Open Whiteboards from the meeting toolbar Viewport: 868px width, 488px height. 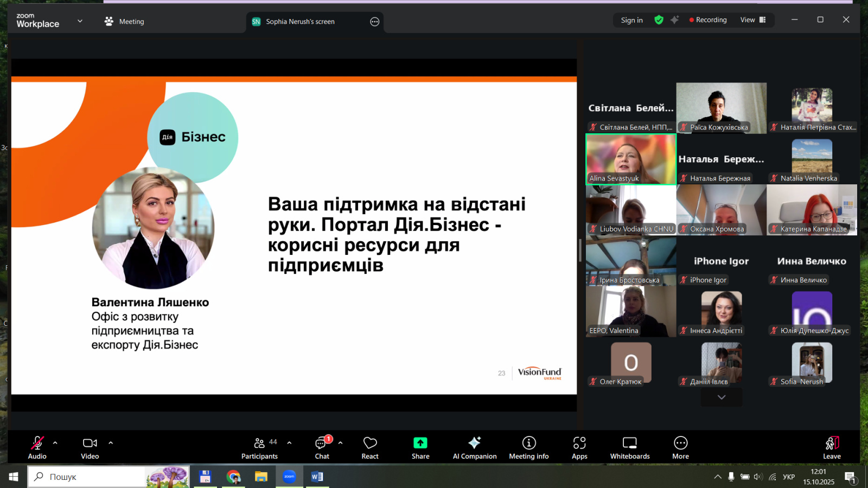pyautogui.click(x=630, y=444)
